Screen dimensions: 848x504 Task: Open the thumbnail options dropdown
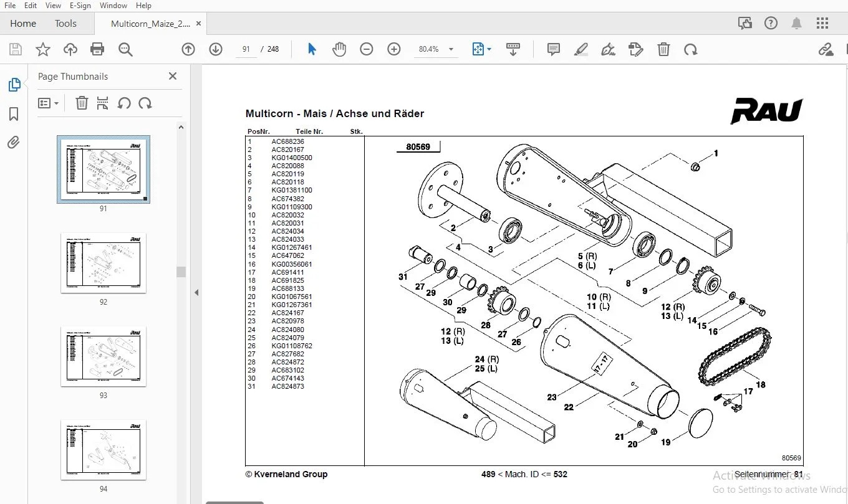[49, 103]
